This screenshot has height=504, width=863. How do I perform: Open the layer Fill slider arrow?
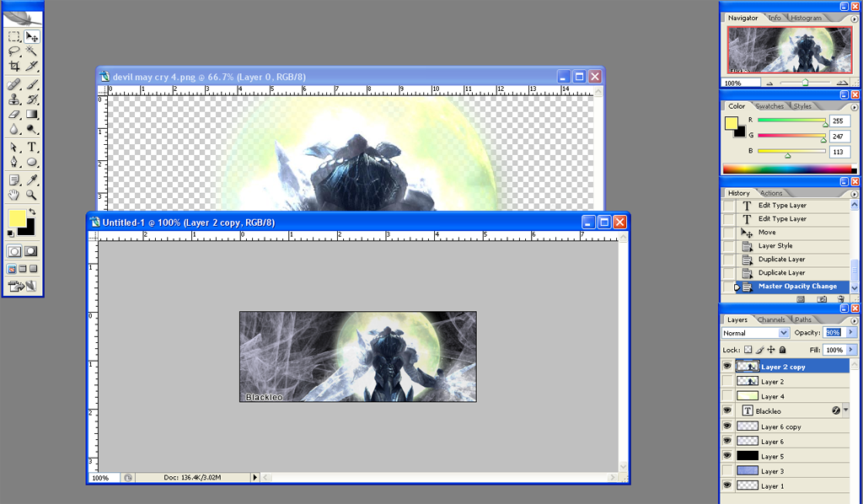851,350
